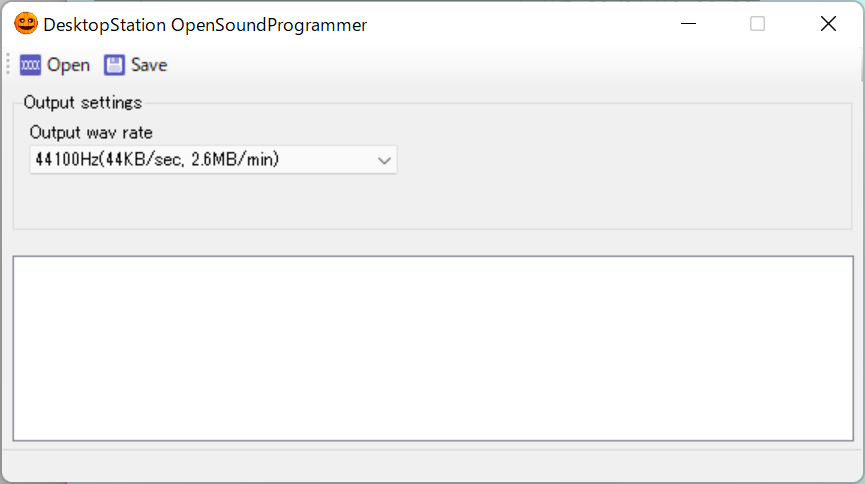The width and height of the screenshot is (865, 484).
Task: Click the "Output settings" group heading
Action: pos(82,102)
